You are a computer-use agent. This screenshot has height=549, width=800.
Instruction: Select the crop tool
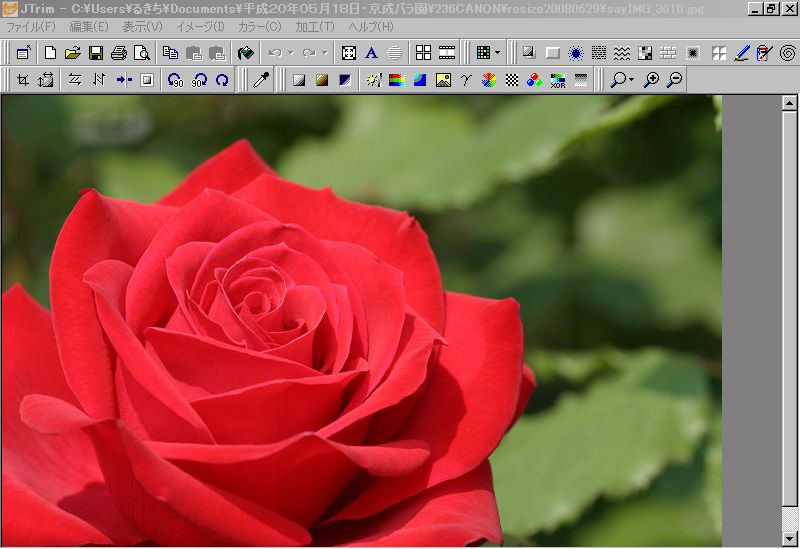pyautogui.click(x=22, y=80)
